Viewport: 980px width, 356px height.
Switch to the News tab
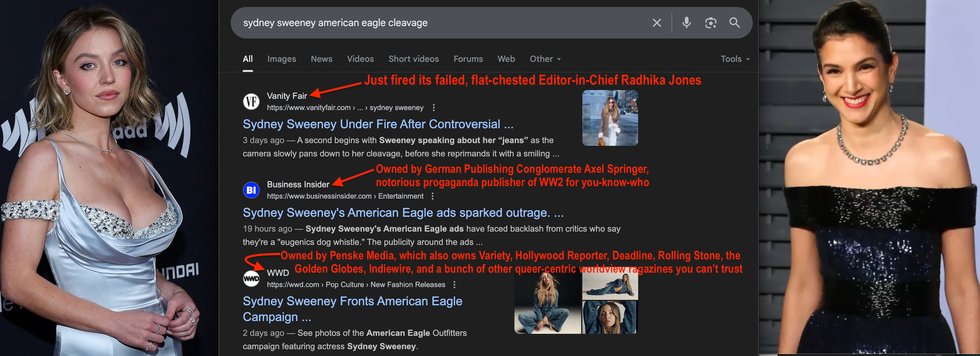[321, 59]
